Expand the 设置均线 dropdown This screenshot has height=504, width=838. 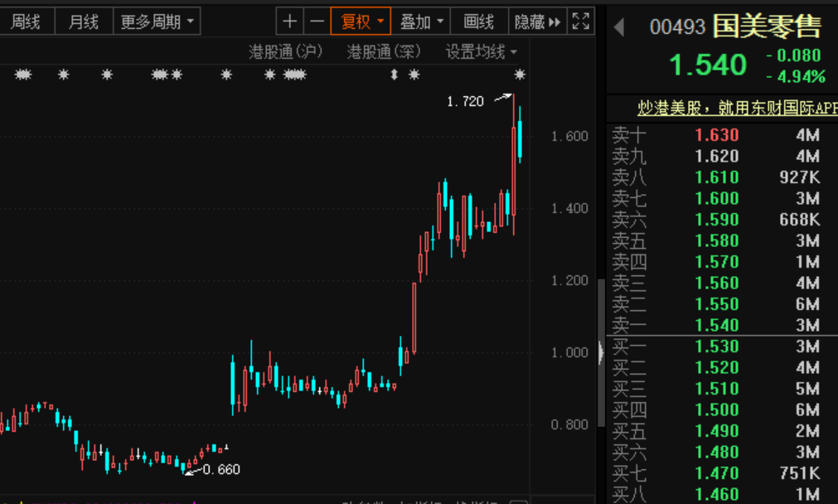(x=482, y=52)
